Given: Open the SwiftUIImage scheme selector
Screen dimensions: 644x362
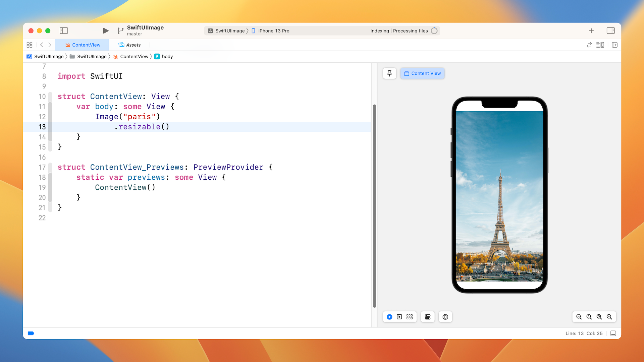Looking at the screenshot, I should click(x=226, y=31).
